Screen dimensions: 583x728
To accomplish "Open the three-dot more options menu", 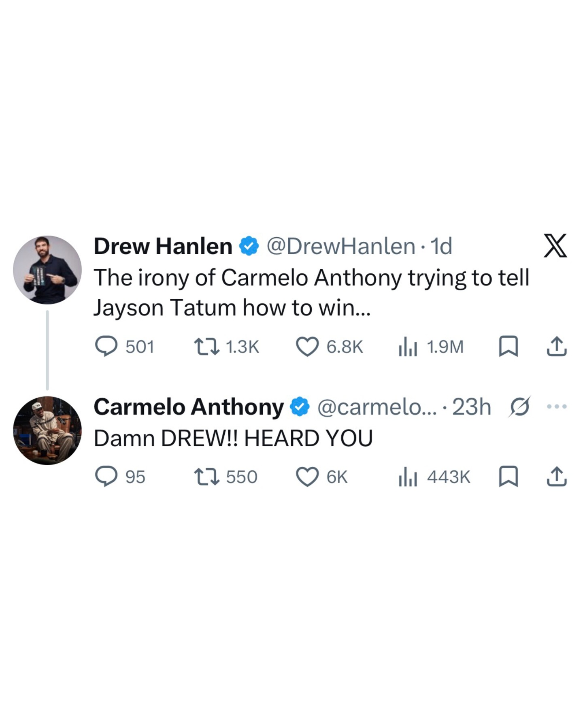I will [x=557, y=406].
